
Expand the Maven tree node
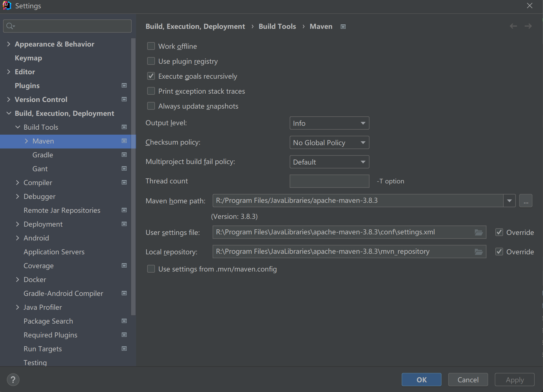tap(26, 141)
